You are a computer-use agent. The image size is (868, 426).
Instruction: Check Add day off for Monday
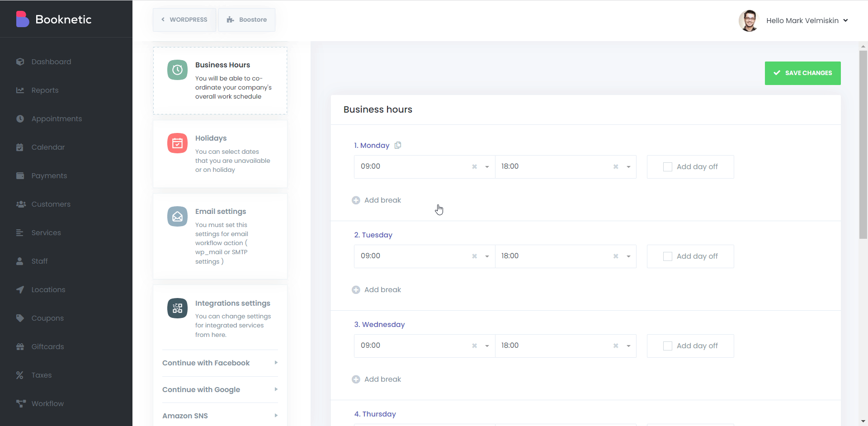tap(667, 167)
